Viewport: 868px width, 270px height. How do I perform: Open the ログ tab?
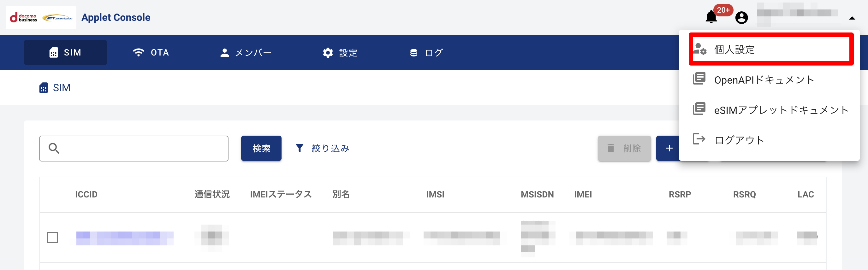(x=426, y=53)
